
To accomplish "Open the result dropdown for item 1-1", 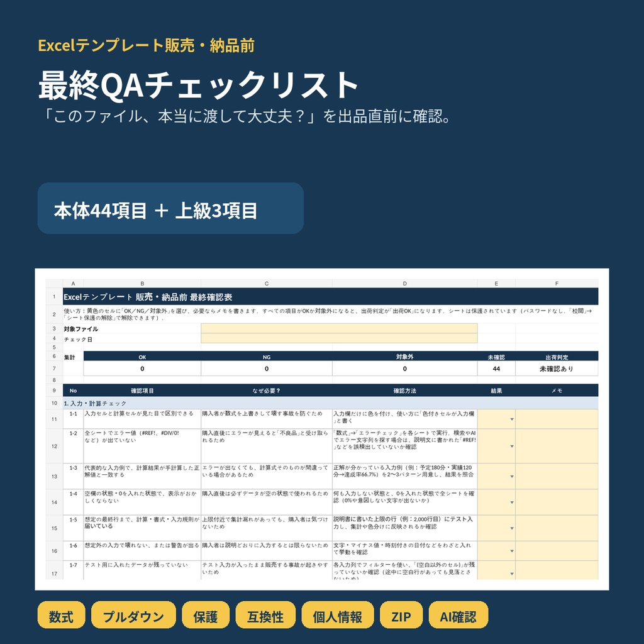I will (x=511, y=419).
